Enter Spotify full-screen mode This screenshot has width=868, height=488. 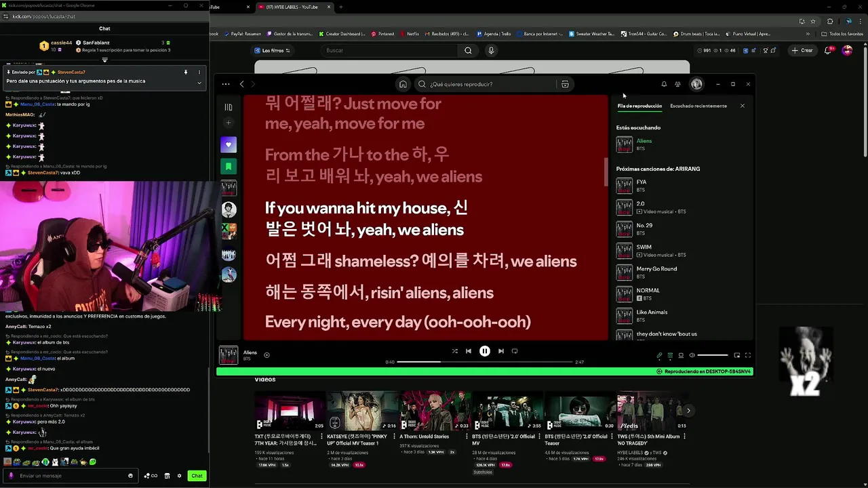(x=748, y=355)
